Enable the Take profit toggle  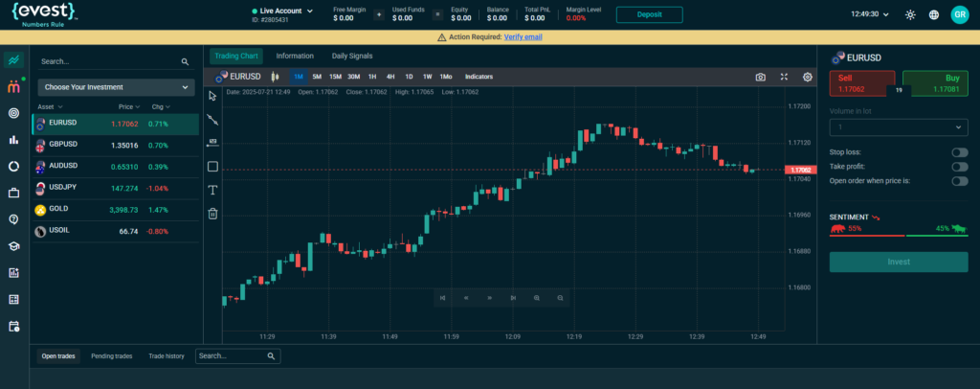[x=959, y=167]
